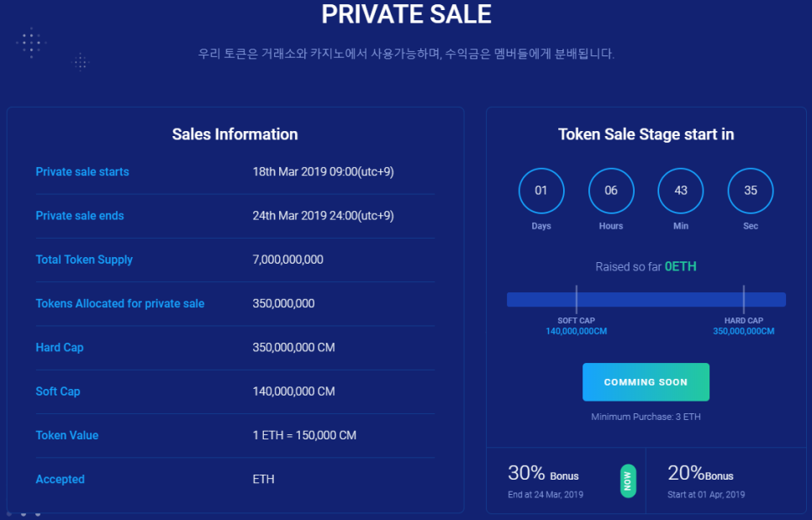Click the Raised so far 0ETH text

point(646,266)
